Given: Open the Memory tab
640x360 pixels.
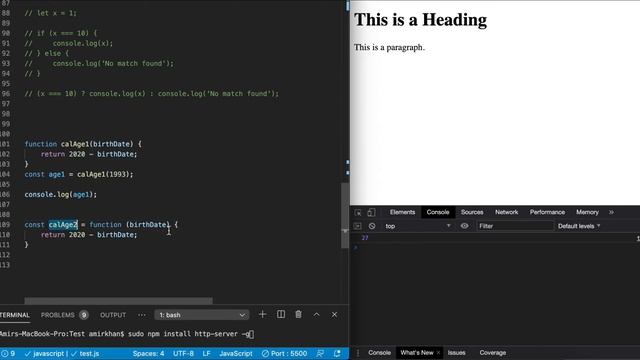Looking at the screenshot, I should coord(587,212).
